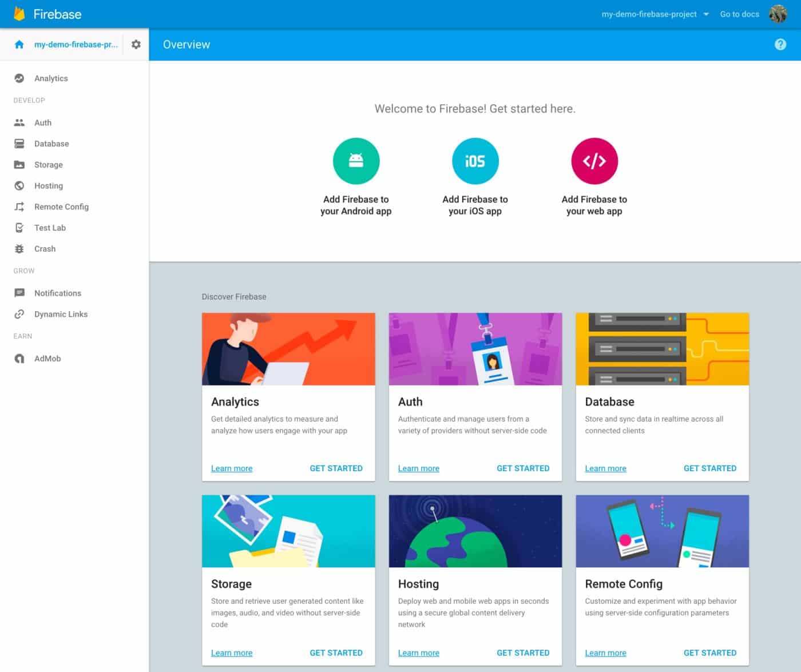Viewport: 801px width, 672px height.
Task: Open Notifications in sidebar menu
Action: click(x=58, y=293)
